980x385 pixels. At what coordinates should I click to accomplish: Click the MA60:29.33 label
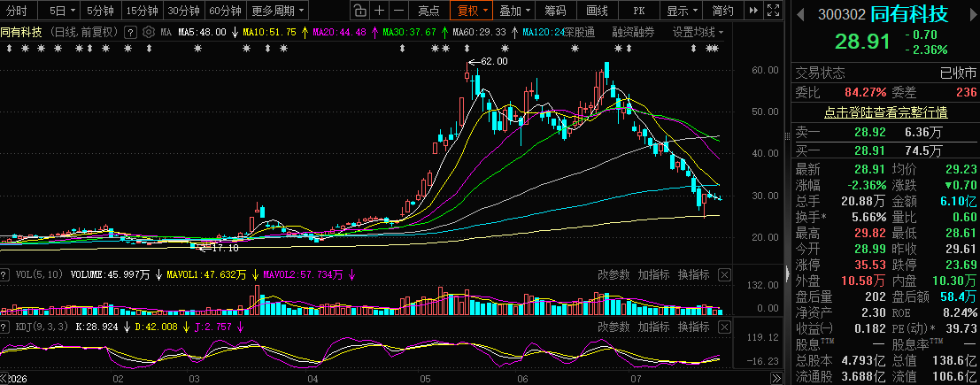(479, 33)
